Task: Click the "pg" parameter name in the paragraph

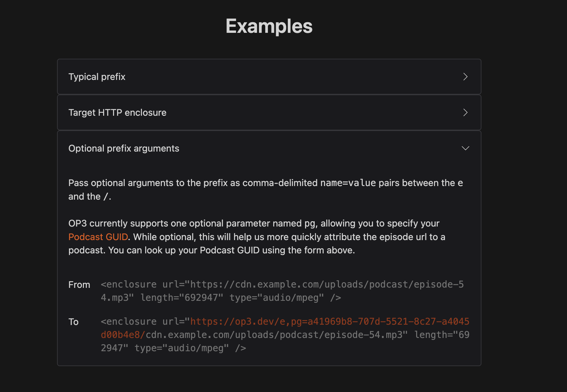Action: [310, 224]
